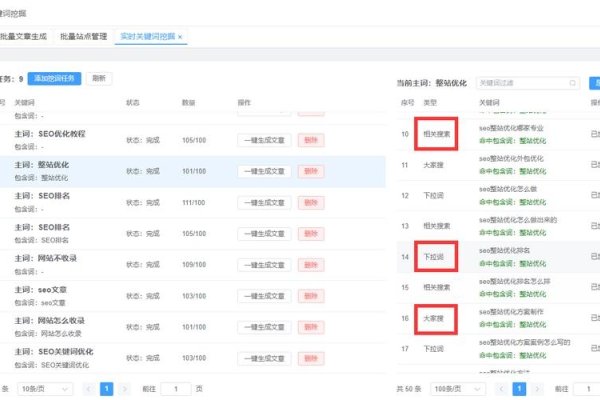600x400 pixels.
Task: Go to next page in left task list
Action: [124, 389]
